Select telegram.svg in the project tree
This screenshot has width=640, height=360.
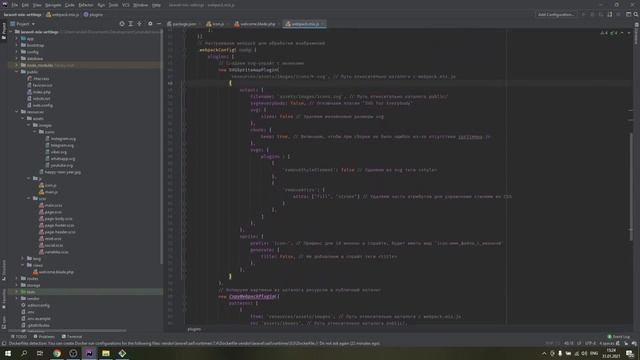(60, 145)
